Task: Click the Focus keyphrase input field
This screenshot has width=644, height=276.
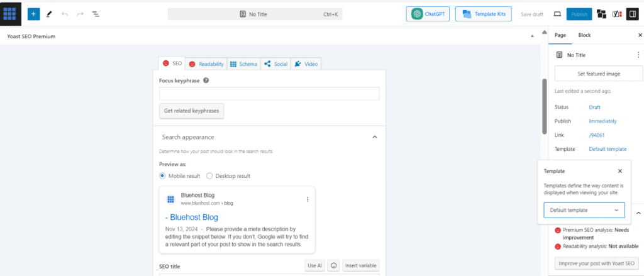Action: coord(269,94)
